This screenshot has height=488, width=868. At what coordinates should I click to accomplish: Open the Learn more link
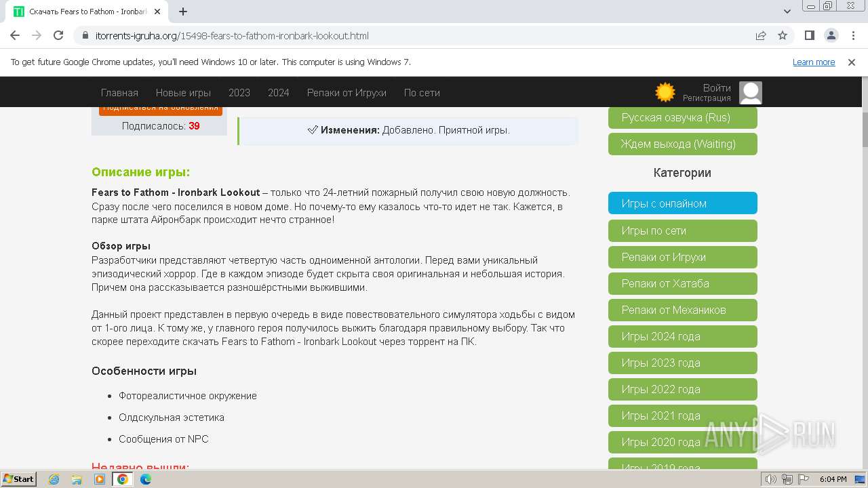pyautogui.click(x=814, y=62)
